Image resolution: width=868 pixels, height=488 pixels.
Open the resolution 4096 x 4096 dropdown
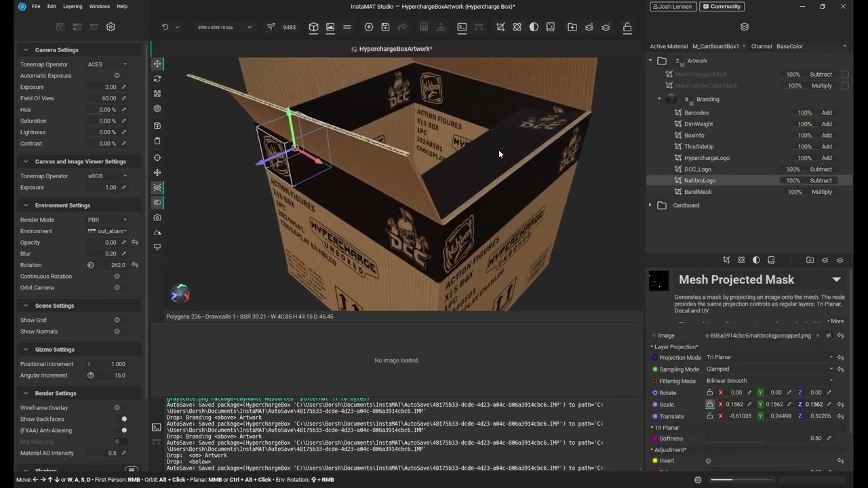(x=224, y=27)
